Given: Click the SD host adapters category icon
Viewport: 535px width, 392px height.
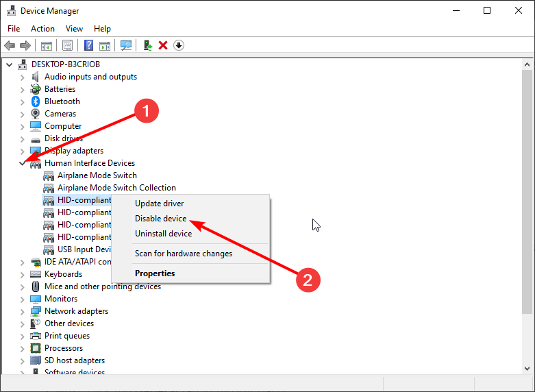Looking at the screenshot, I should [x=36, y=360].
